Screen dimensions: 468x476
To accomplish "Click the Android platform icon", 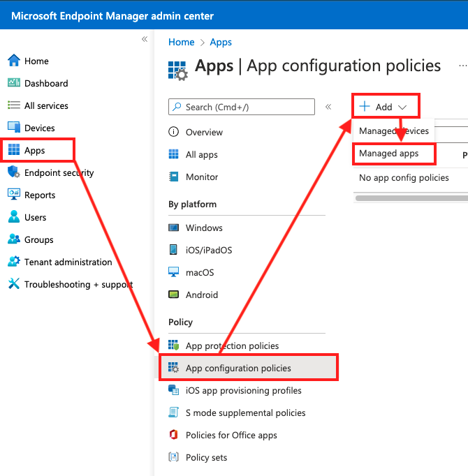I will tap(173, 295).
